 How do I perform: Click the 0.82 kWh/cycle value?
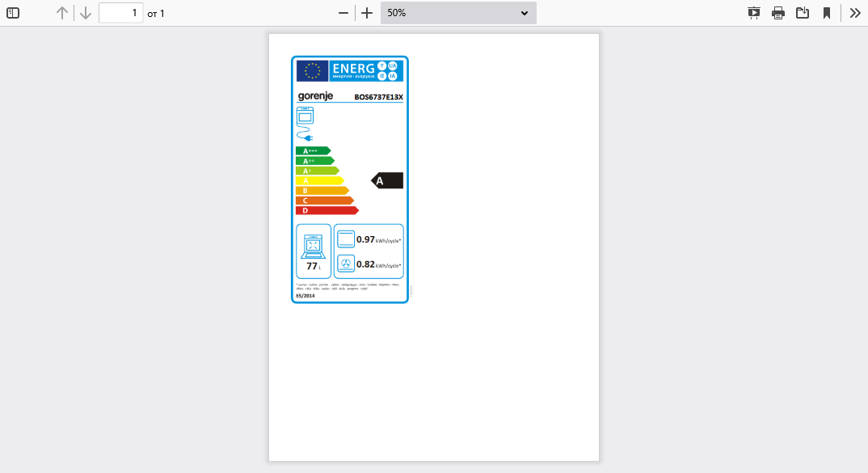(x=379, y=264)
